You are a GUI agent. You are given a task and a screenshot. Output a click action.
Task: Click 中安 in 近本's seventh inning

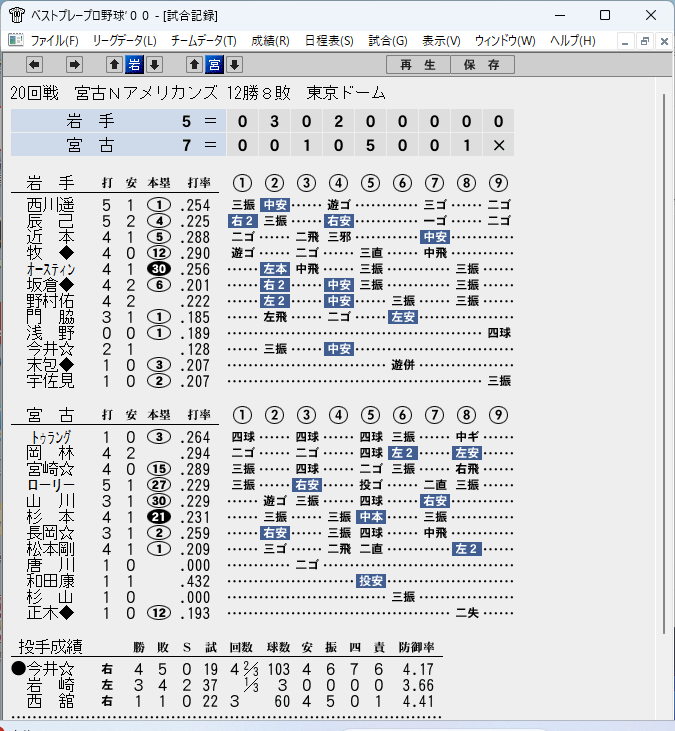(x=435, y=237)
